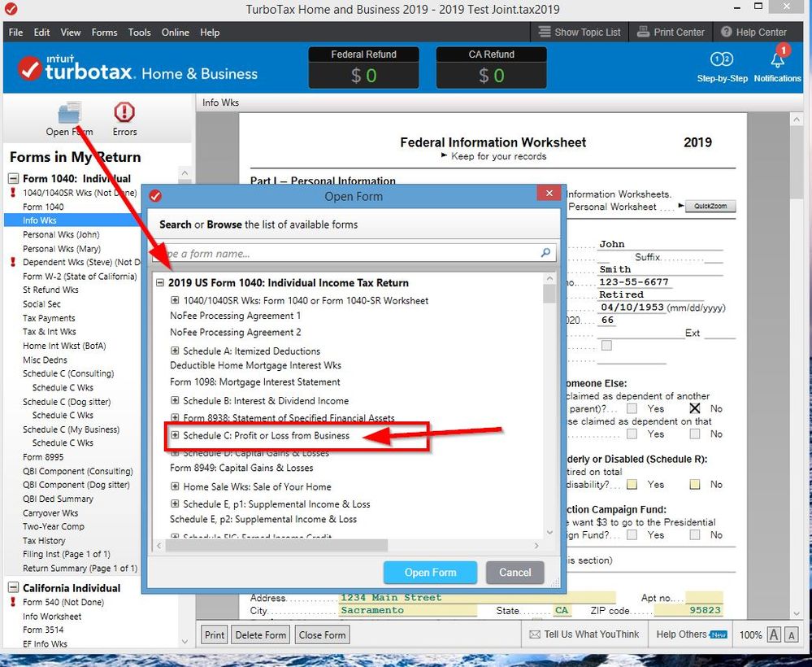This screenshot has width=812, height=667.
Task: Switch to Step-by-Step mode icon
Action: click(x=722, y=59)
